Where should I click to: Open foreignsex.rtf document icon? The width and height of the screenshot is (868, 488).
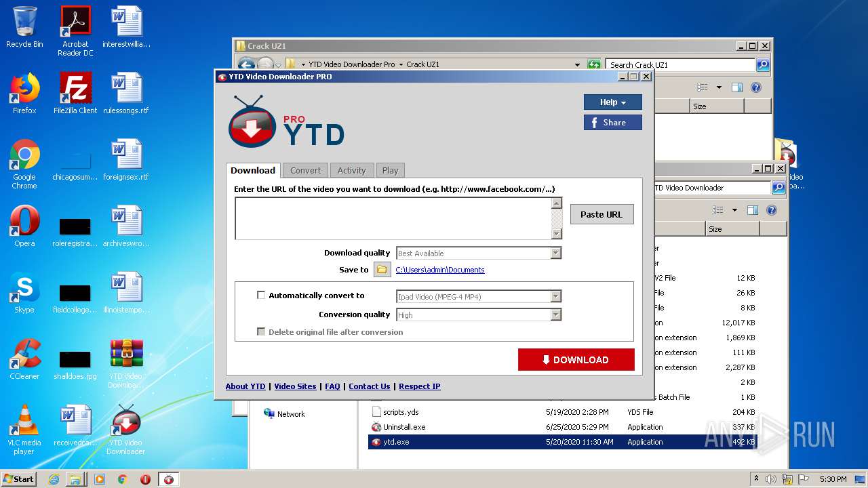[126, 160]
